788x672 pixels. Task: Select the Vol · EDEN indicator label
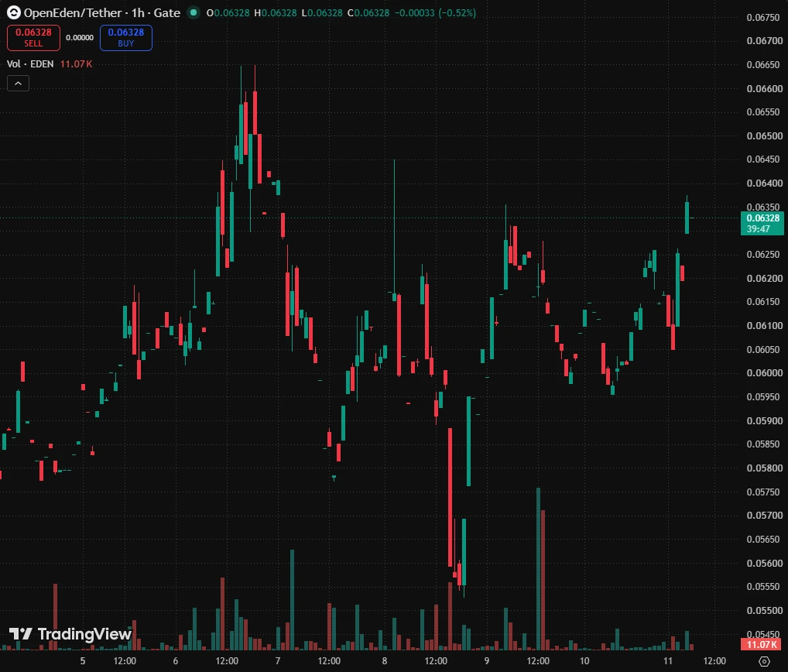tap(30, 63)
